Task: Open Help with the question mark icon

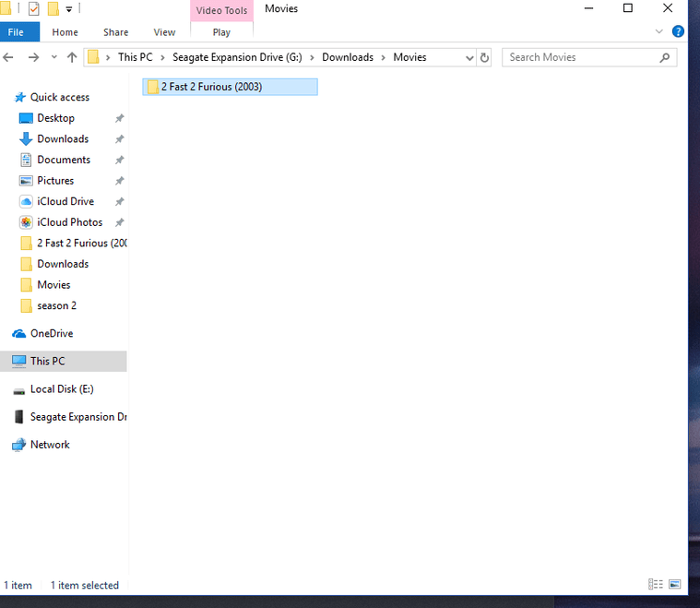Action: click(x=678, y=31)
